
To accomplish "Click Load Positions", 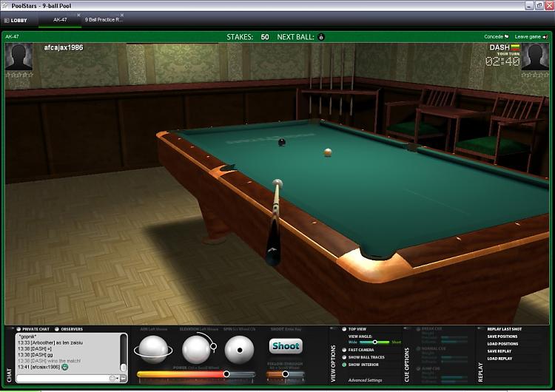I will tap(502, 344).
